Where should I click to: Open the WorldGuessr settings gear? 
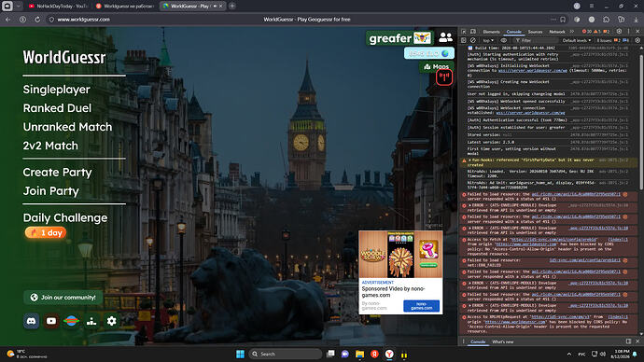point(111,321)
